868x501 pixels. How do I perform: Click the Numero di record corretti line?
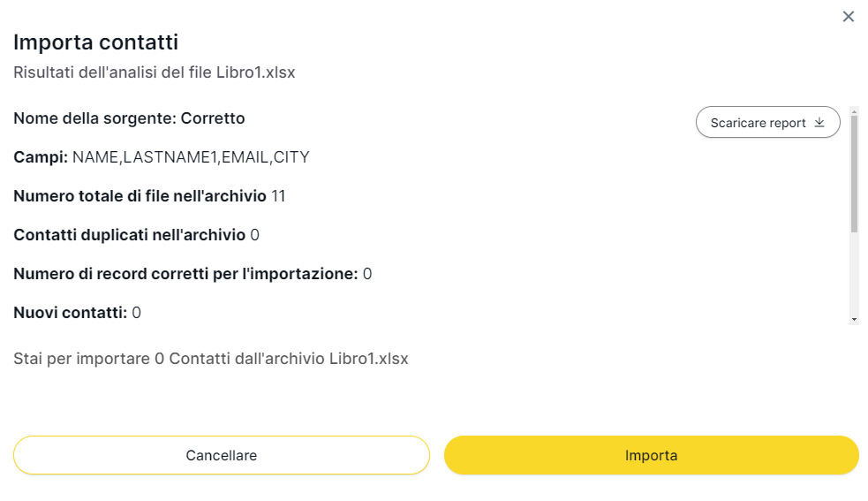[x=192, y=274]
